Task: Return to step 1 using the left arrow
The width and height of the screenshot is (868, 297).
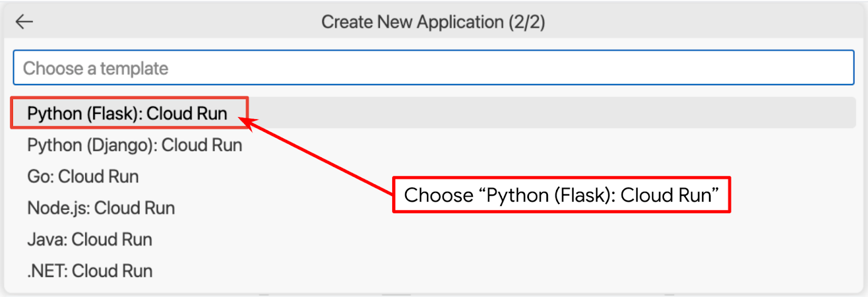Action: [24, 22]
